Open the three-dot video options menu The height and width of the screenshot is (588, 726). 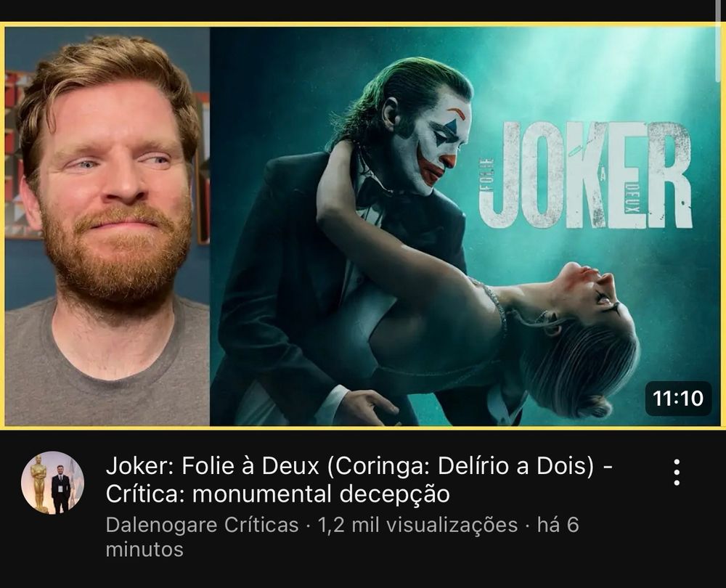677,473
